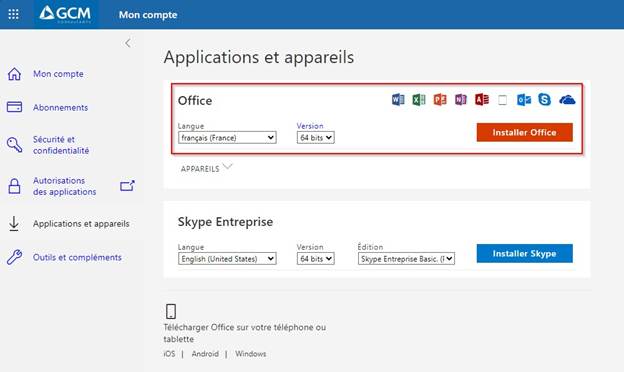
Task: Click the card icon beside Abonnements
Action: coord(14,107)
